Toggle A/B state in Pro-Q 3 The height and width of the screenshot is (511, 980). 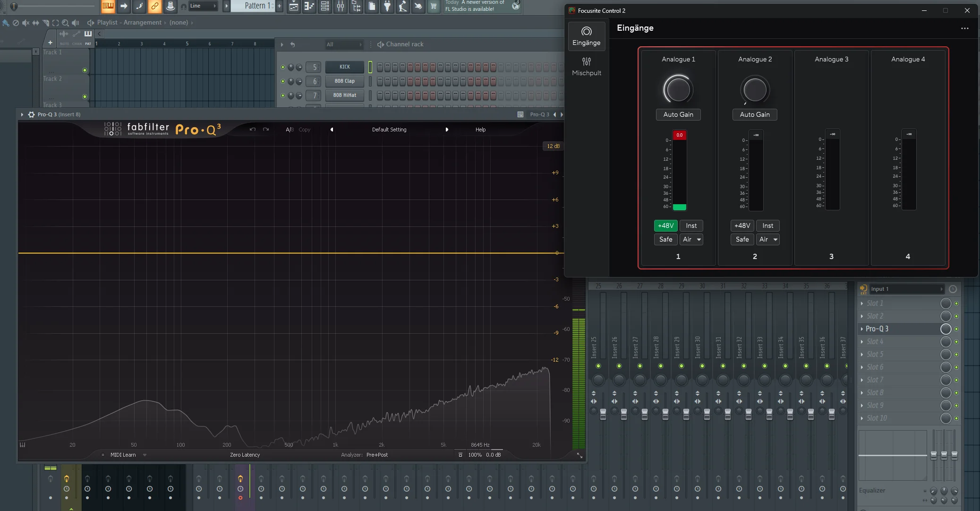[x=290, y=130]
